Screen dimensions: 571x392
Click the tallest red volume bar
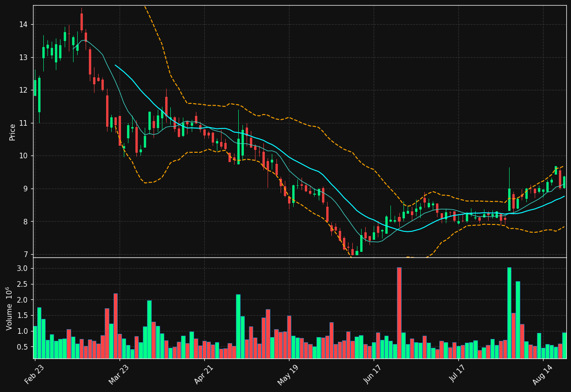(x=399, y=313)
